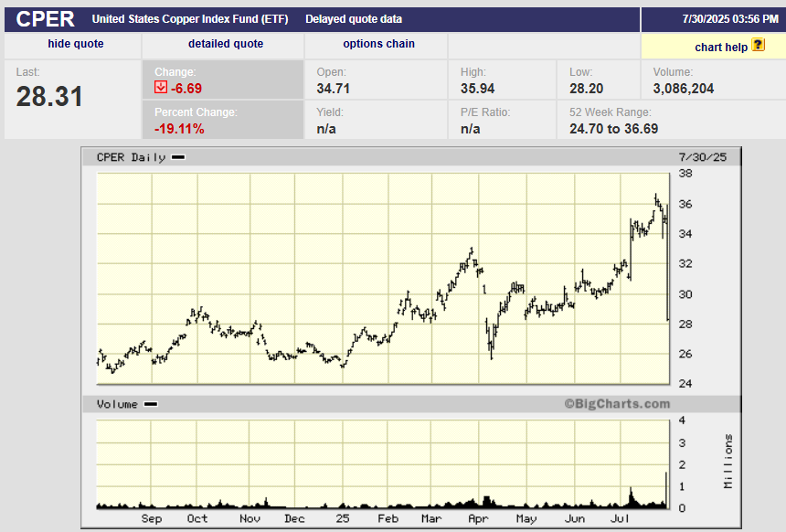Screen dimensions: 786x532
Task: Click the open value 34.71
Action: [333, 89]
